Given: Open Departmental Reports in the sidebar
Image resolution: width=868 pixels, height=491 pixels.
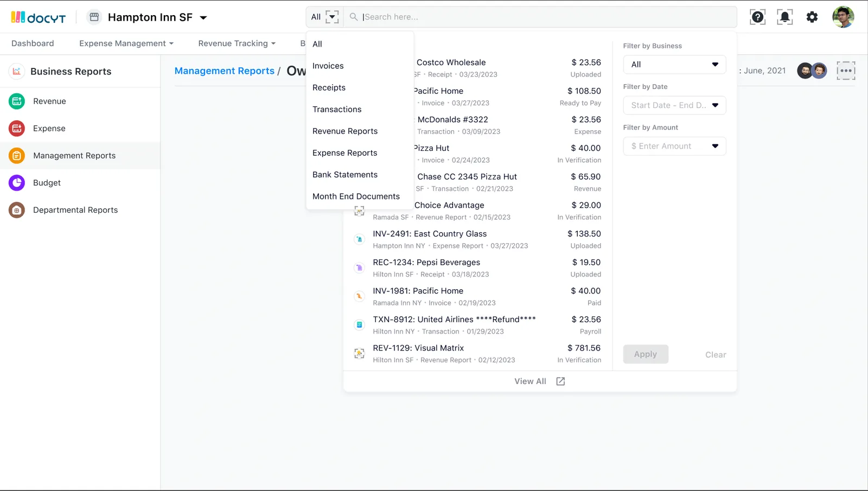Looking at the screenshot, I should coord(80,210).
